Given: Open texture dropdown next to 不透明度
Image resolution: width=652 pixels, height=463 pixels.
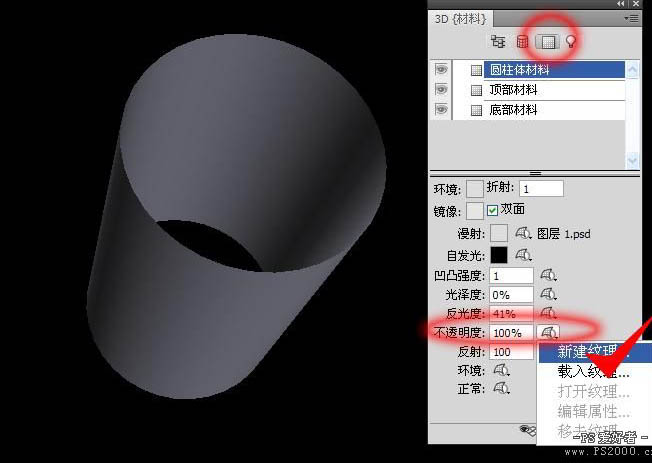Looking at the screenshot, I should 548,332.
